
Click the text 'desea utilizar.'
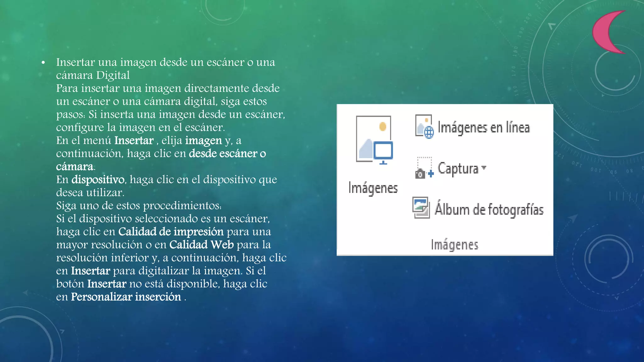tap(90, 192)
